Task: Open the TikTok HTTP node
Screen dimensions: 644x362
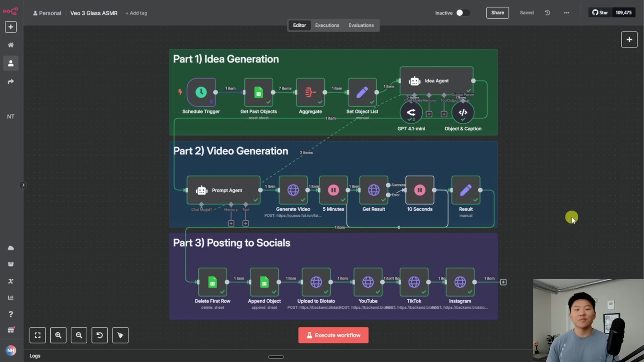Action: (414, 282)
